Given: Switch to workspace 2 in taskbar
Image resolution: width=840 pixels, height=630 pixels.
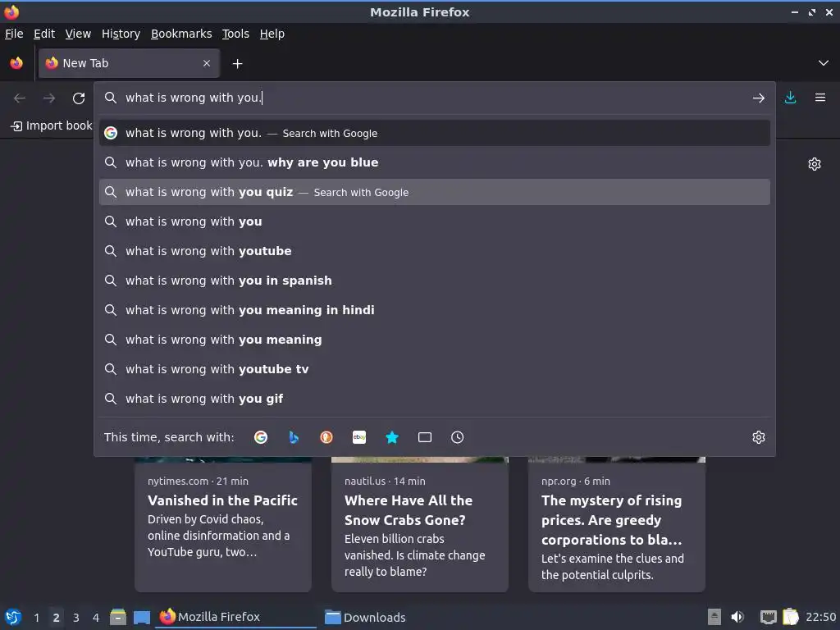Looking at the screenshot, I should [57, 618].
